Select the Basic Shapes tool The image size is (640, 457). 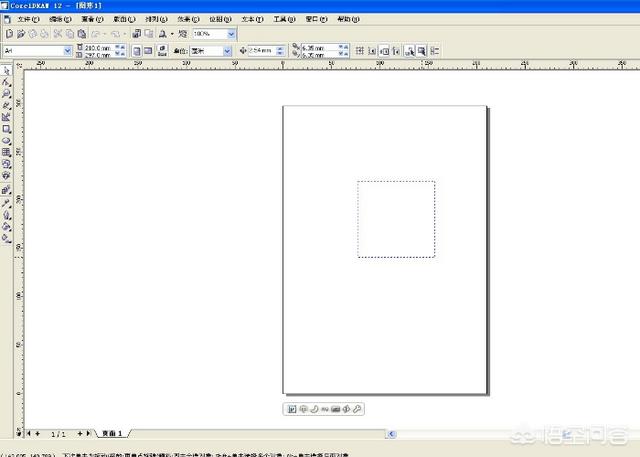coord(6,164)
